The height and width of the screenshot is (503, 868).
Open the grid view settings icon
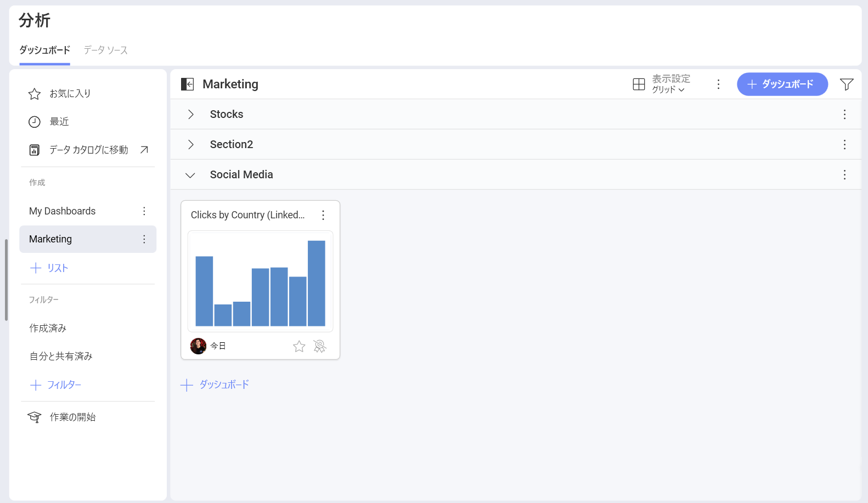click(x=639, y=84)
